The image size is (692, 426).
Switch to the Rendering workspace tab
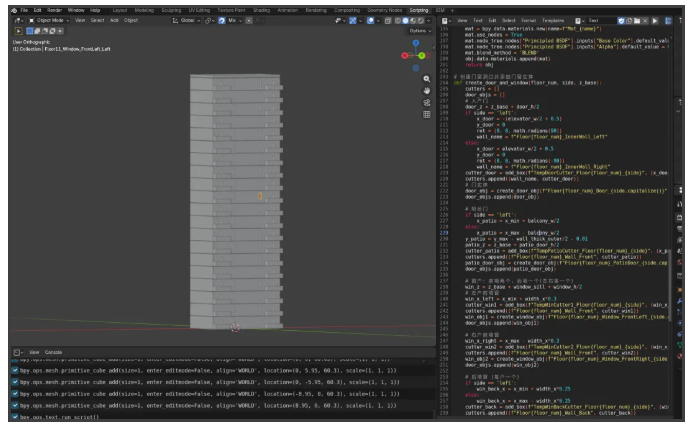[316, 10]
